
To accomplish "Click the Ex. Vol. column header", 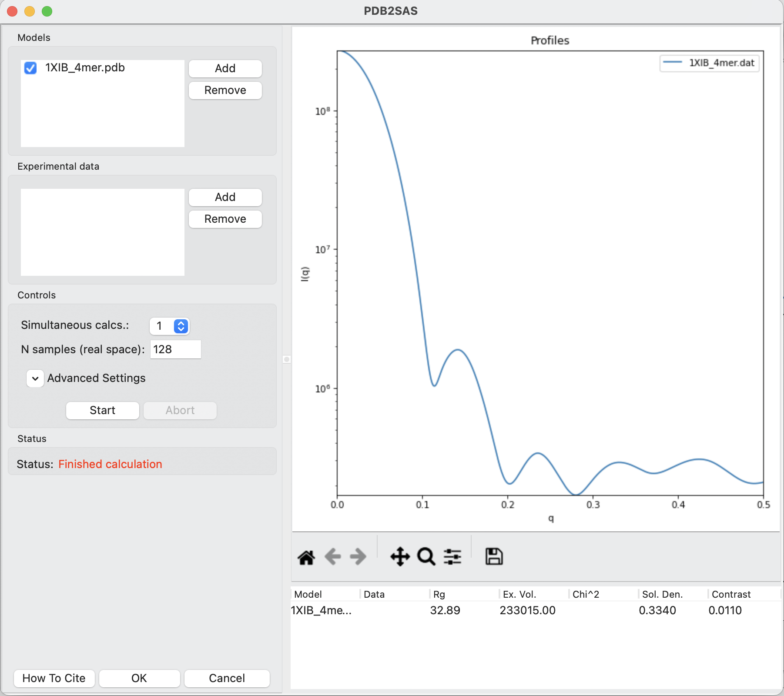I will pyautogui.click(x=534, y=594).
